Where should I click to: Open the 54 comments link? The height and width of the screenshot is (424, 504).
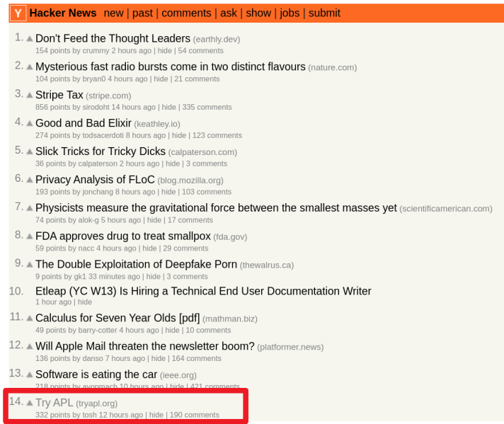click(200, 51)
